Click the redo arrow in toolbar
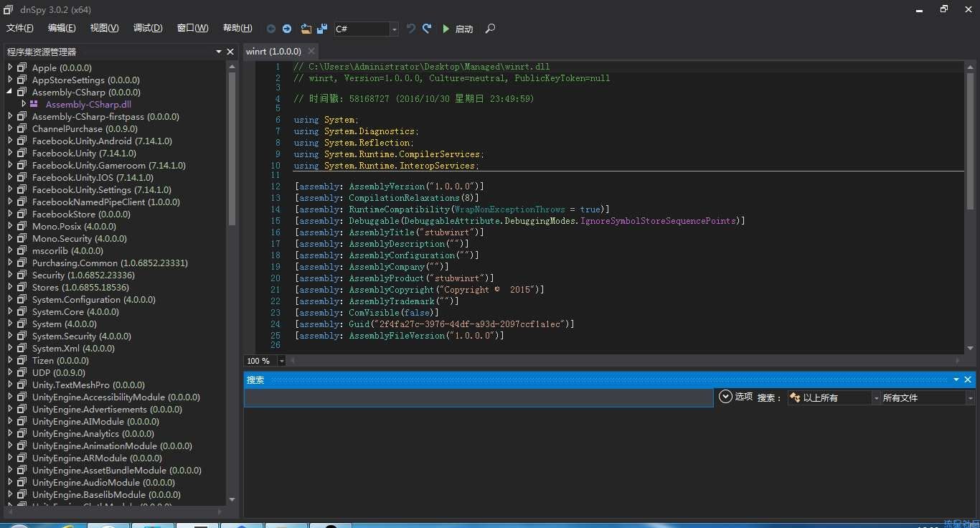980x528 pixels. coord(427,29)
